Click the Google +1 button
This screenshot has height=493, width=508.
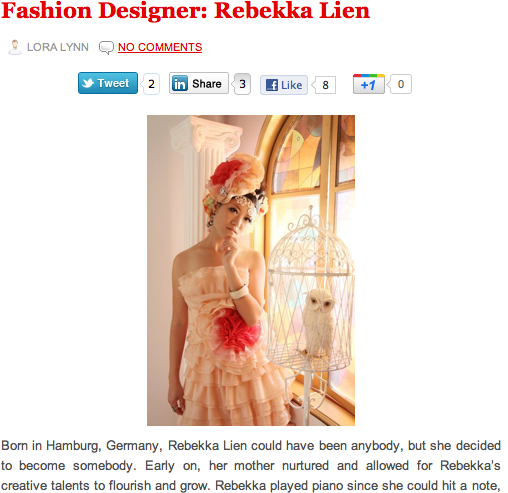pyautogui.click(x=369, y=84)
